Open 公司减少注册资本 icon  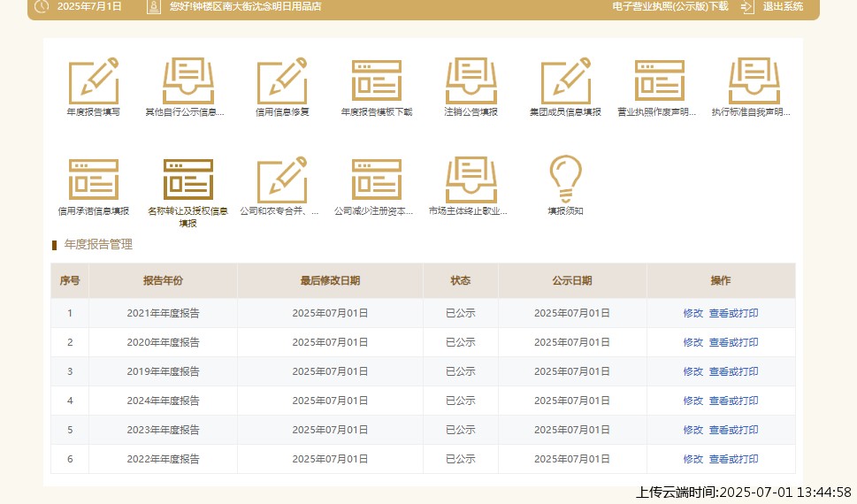[x=377, y=179]
